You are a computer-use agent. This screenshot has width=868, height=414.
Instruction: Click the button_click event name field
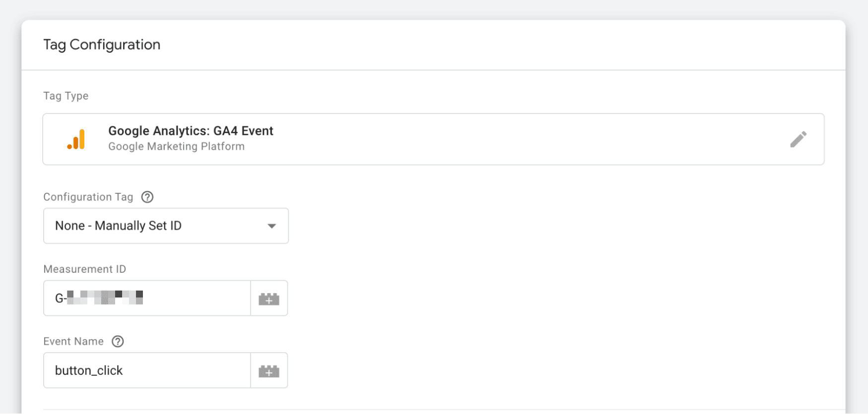[146, 370]
